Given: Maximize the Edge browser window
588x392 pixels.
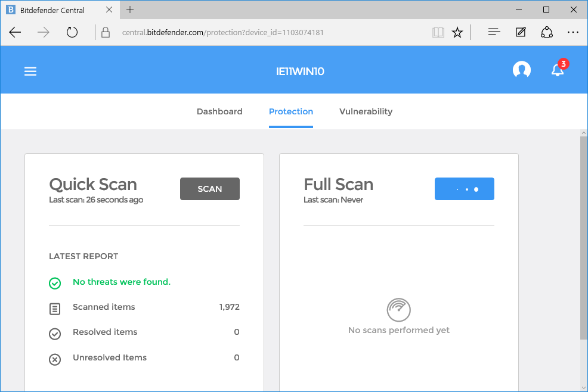Looking at the screenshot, I should [546, 10].
